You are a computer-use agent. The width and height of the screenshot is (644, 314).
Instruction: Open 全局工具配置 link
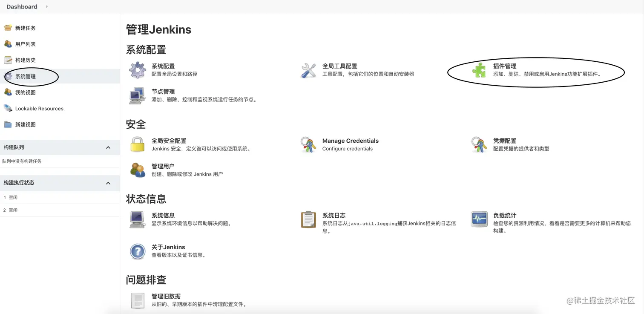click(340, 66)
